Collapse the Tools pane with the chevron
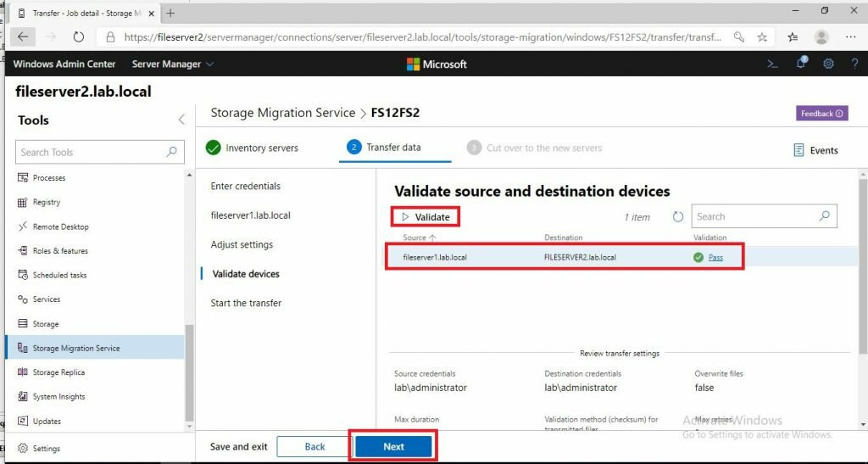The height and width of the screenshot is (464, 868). [181, 120]
